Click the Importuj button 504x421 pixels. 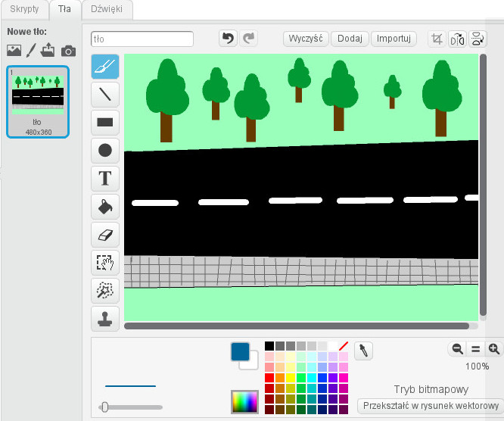394,39
